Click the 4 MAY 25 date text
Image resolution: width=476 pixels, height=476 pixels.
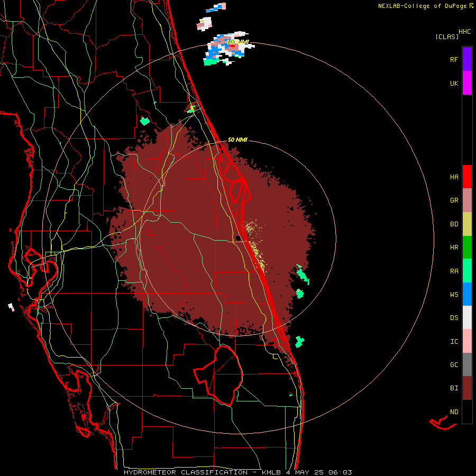point(305,472)
